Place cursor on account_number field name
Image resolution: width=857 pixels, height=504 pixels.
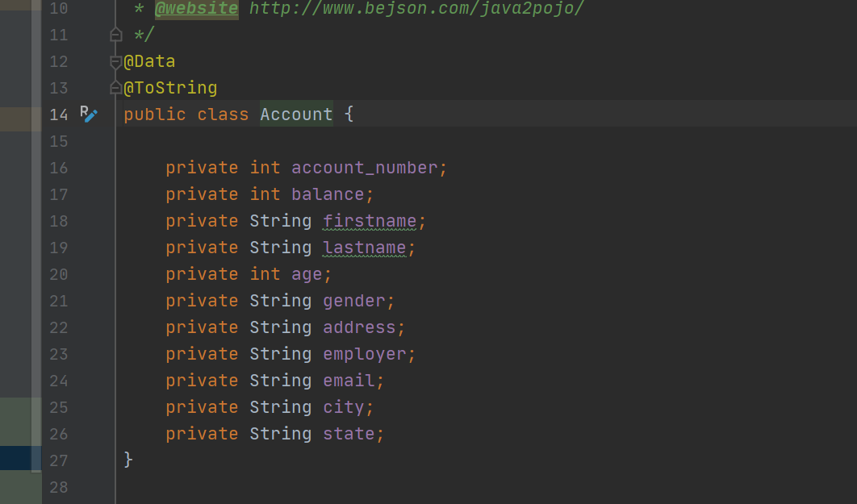[x=364, y=168]
